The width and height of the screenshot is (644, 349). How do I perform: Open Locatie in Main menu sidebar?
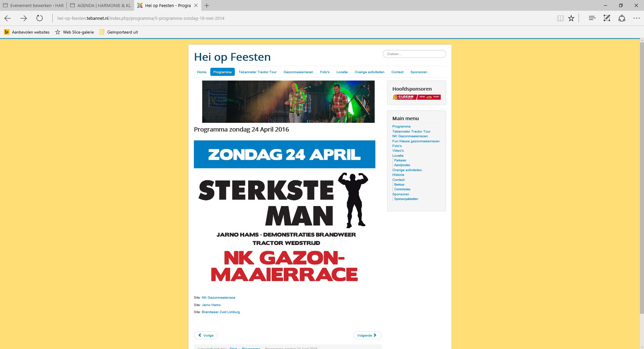[398, 156]
